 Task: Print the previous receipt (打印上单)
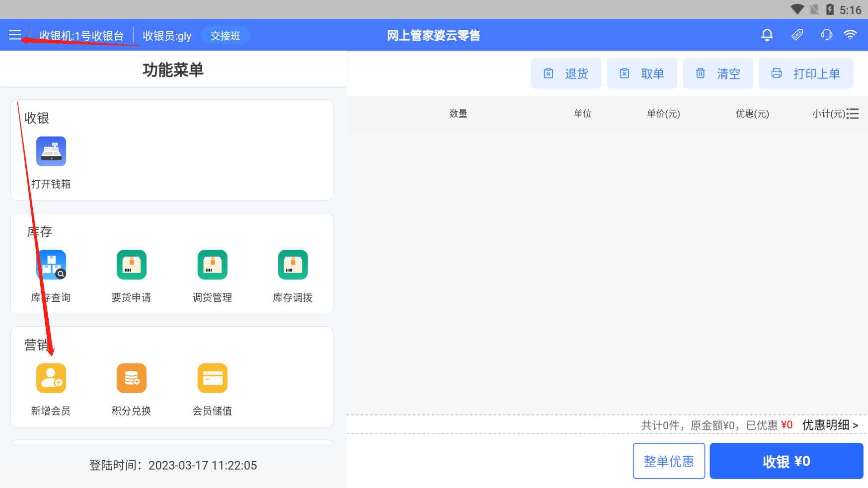806,73
